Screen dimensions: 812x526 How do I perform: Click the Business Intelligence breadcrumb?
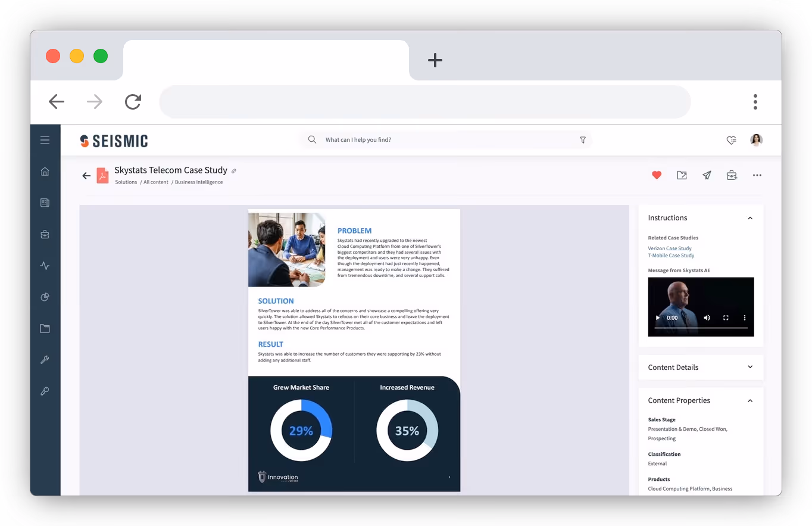click(x=199, y=182)
